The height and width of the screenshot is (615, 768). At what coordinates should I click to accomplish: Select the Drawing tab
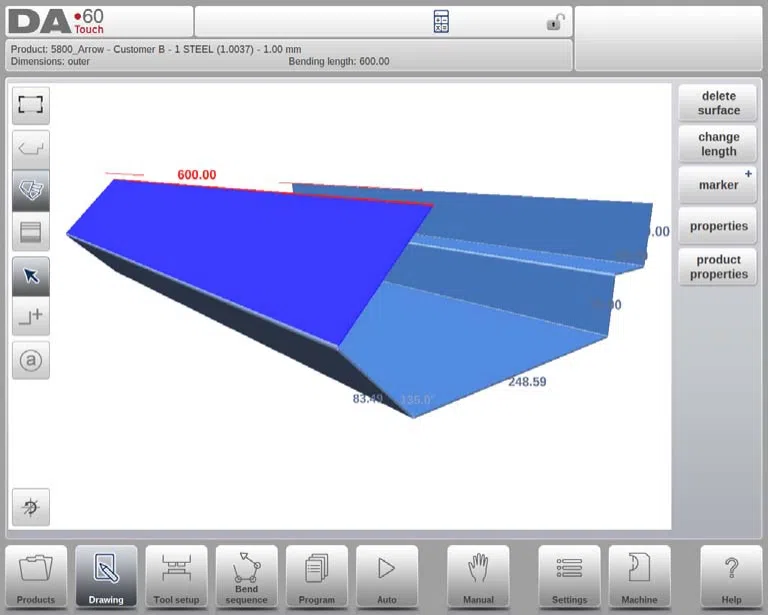click(106, 577)
